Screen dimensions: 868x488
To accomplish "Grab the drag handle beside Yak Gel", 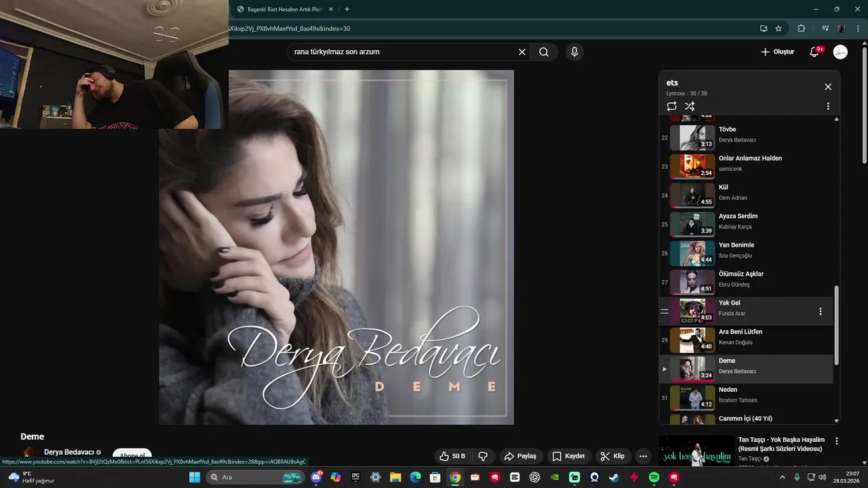I will tap(665, 312).
